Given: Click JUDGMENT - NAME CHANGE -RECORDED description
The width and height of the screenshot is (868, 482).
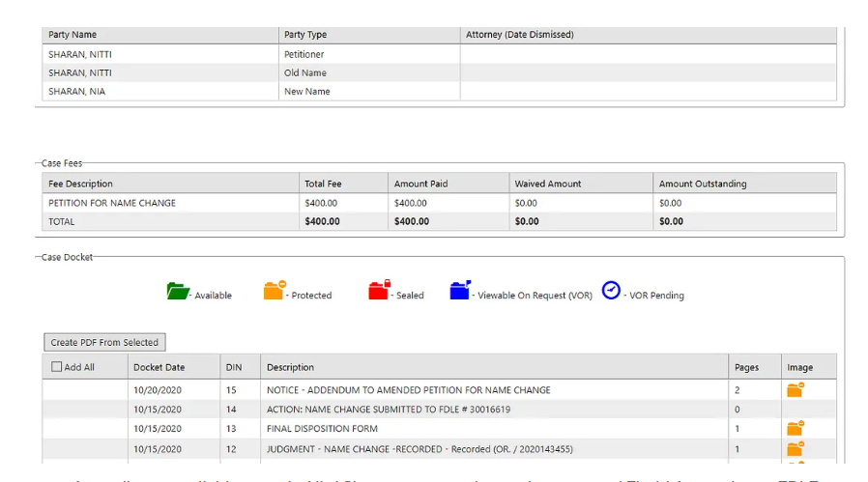Looking at the screenshot, I should click(420, 449).
